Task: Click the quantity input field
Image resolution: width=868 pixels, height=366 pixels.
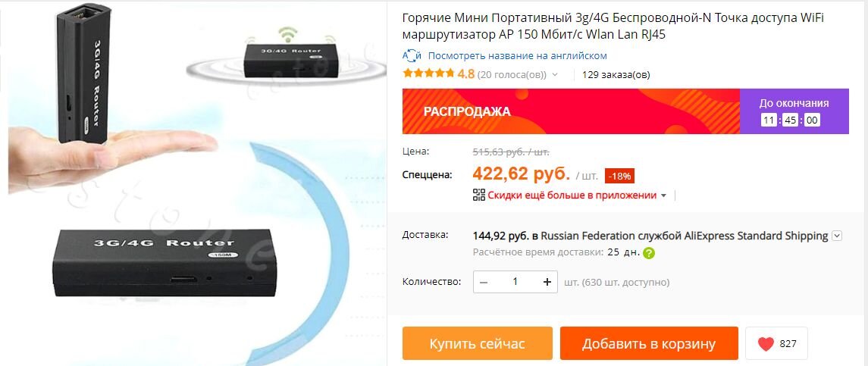Action: click(x=515, y=282)
